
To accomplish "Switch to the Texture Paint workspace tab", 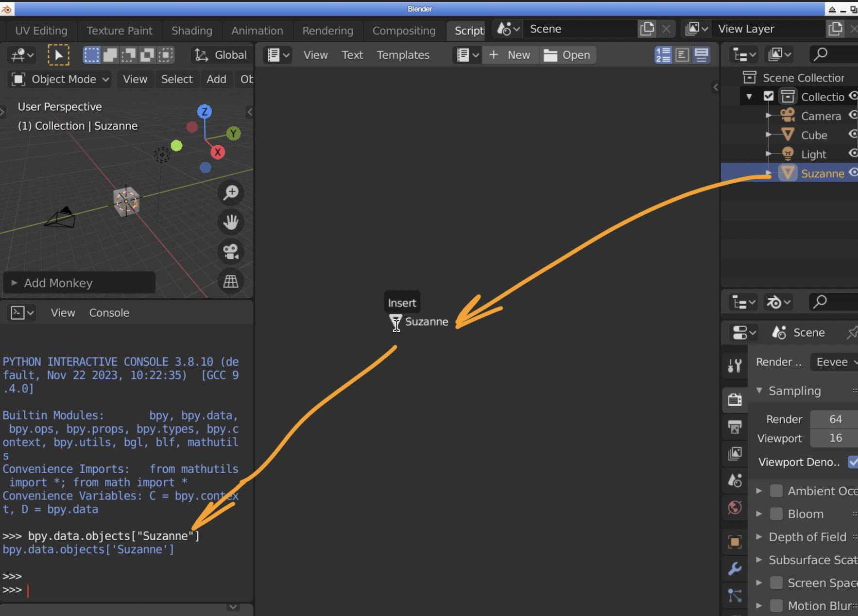I will pos(119,31).
